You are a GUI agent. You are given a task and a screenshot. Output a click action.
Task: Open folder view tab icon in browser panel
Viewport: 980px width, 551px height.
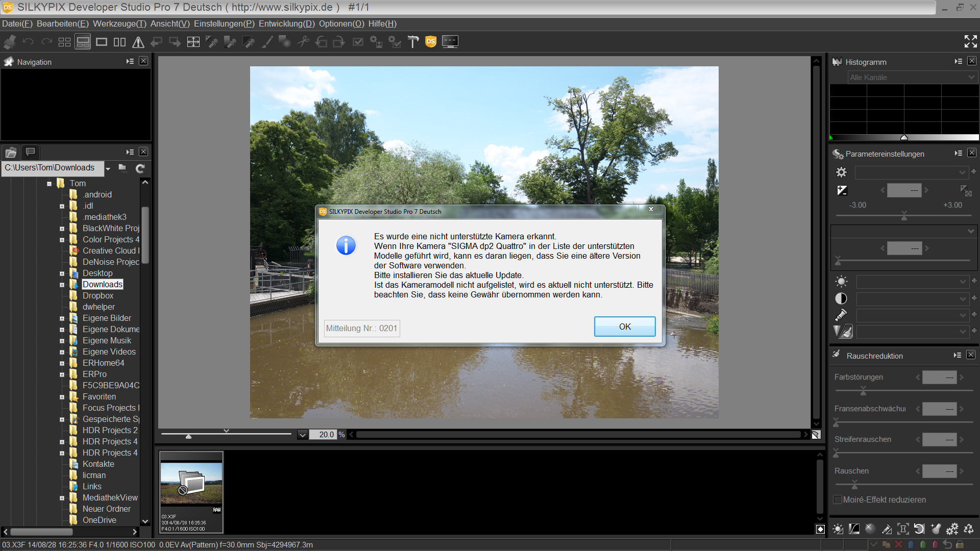click(x=11, y=152)
